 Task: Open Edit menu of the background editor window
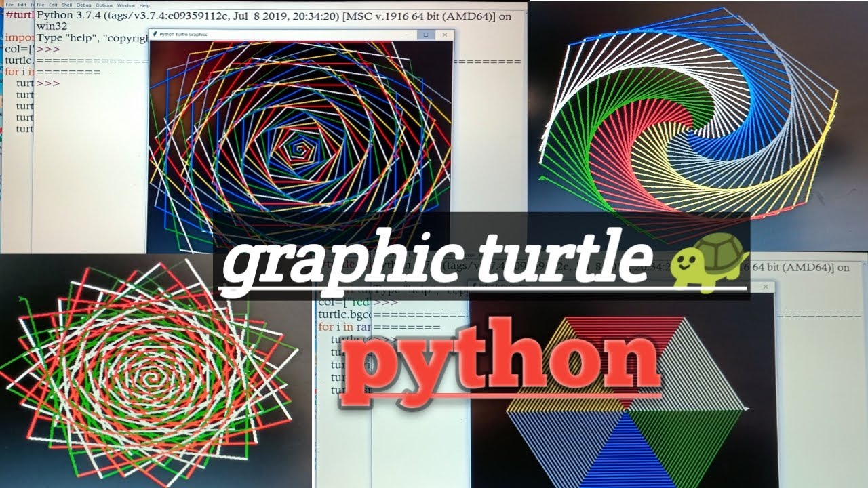(22, 5)
